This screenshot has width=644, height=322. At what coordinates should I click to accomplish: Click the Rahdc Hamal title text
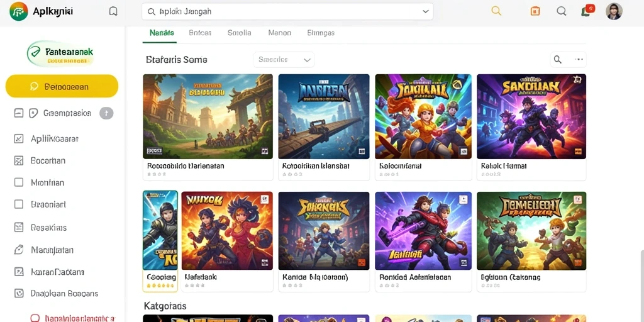point(504,166)
